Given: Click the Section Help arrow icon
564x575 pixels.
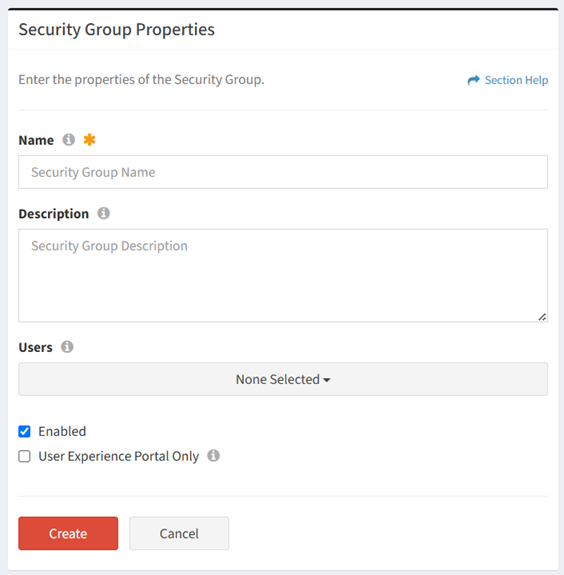Looking at the screenshot, I should [473, 80].
